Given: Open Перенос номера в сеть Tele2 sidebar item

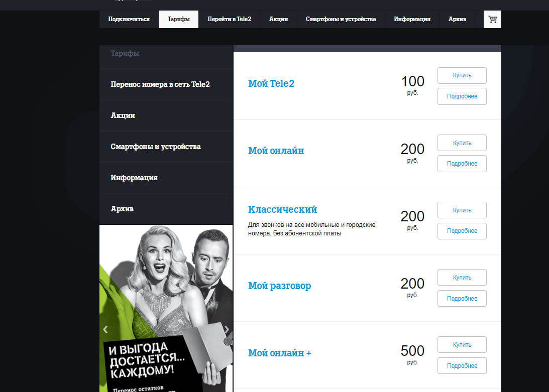Looking at the screenshot, I should (166, 84).
